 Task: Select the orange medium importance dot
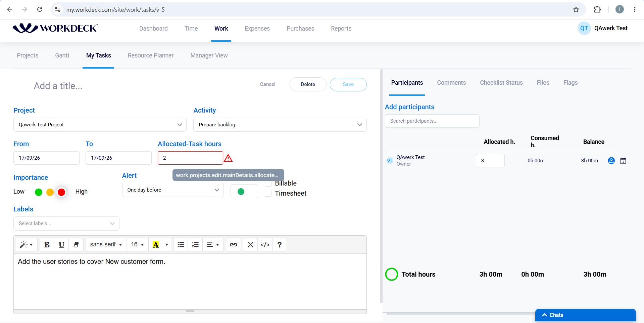tap(50, 192)
